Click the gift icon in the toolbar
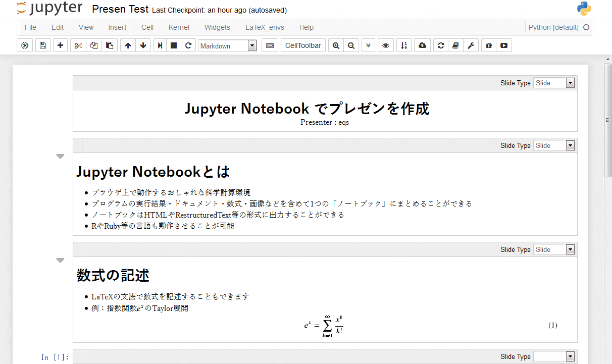Screen dimensions: 612x364 489,45
